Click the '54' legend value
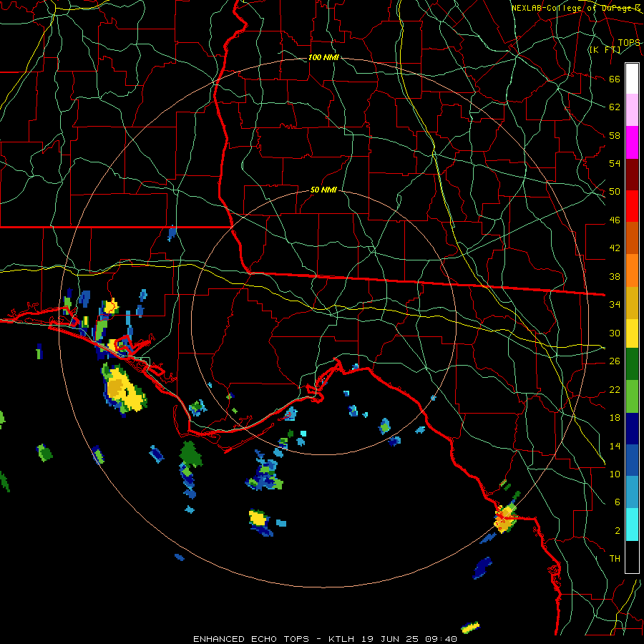644x644 pixels. [x=615, y=163]
